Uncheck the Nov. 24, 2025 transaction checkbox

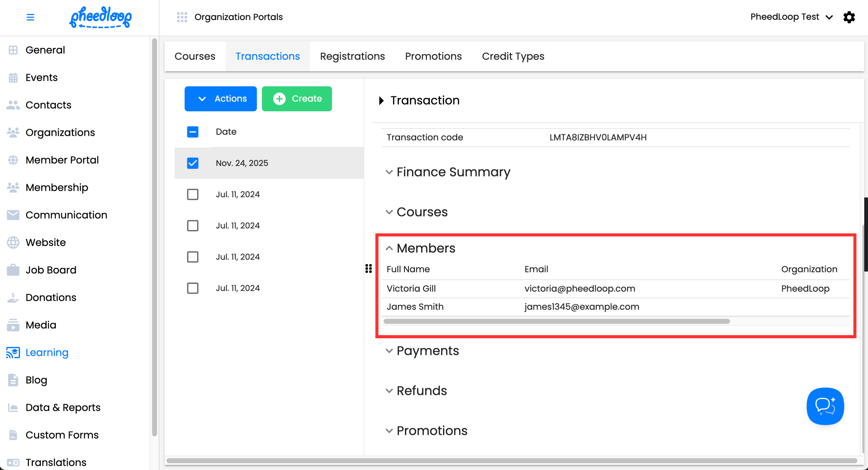[193, 163]
